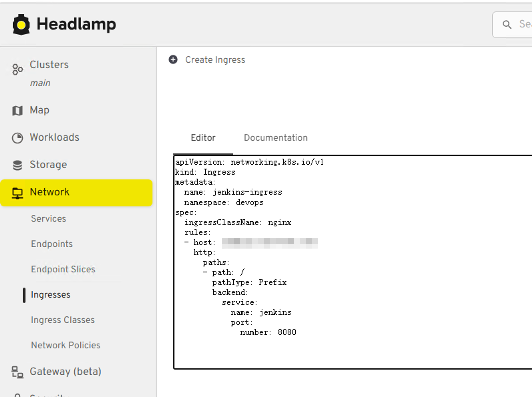Screen dimensions: 532x397
Task: Click the Network monitor icon
Action: [x=17, y=193]
